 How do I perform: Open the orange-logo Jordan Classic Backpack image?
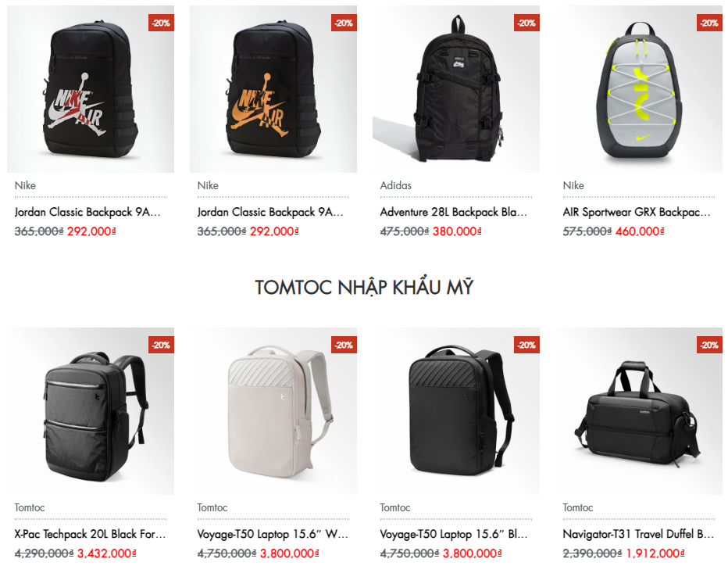273,89
